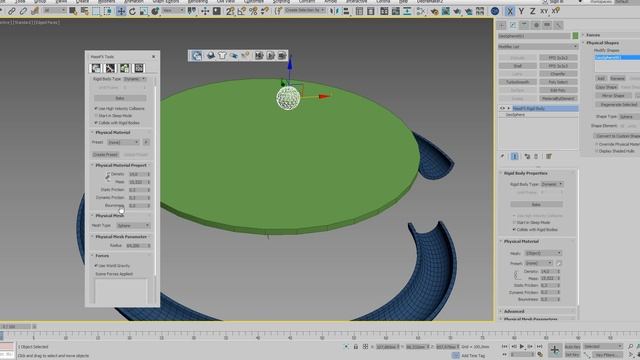Restrict transform to the Y axis
The height and width of the screenshot is (360, 640).
pos(521,11)
